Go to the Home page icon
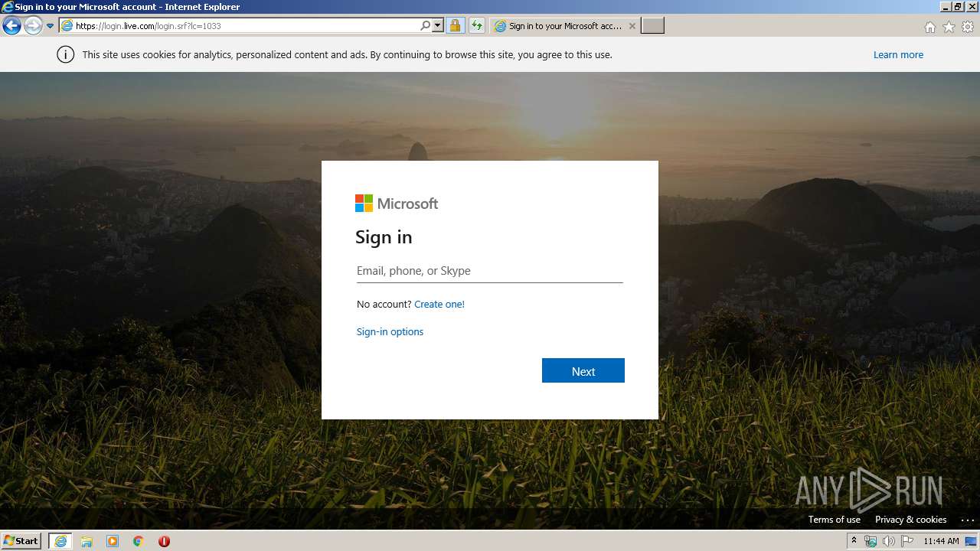This screenshot has width=980, height=551. click(x=929, y=27)
